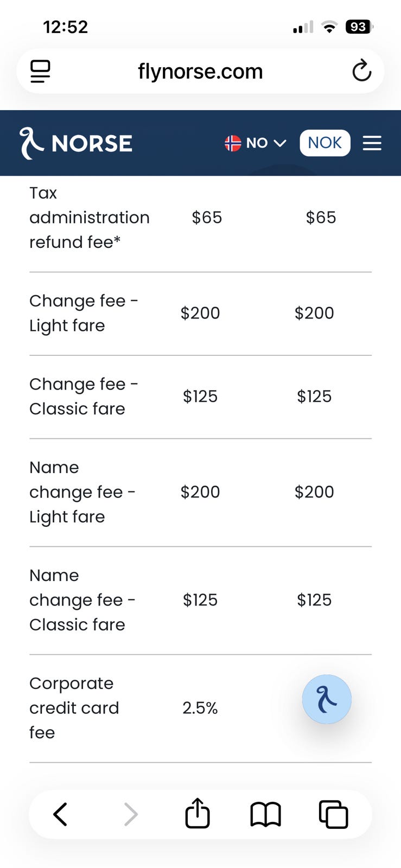
Task: Tap the disabled forward navigation arrow
Action: 131,814
